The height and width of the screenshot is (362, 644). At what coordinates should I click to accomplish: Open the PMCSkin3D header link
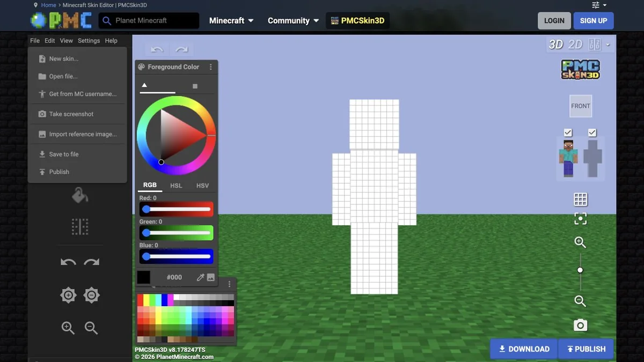coord(357,21)
